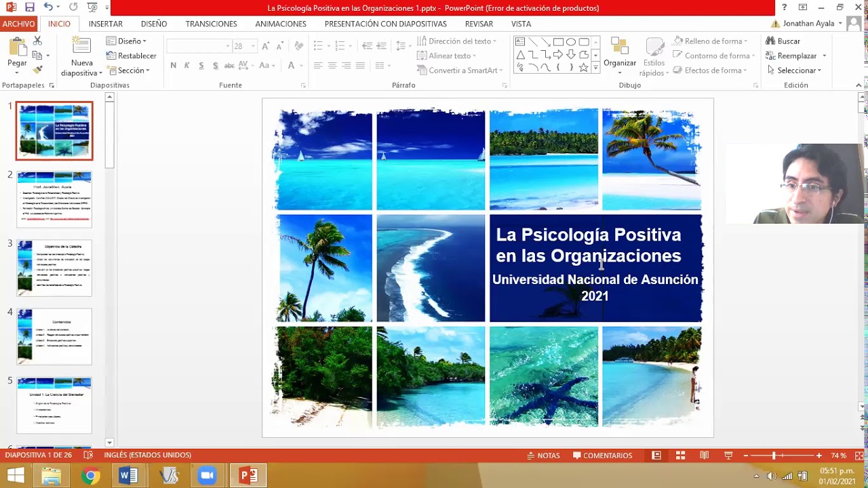Click the Nueva diapositiva icon
Image resolution: width=868 pixels, height=488 pixels.
[x=81, y=47]
